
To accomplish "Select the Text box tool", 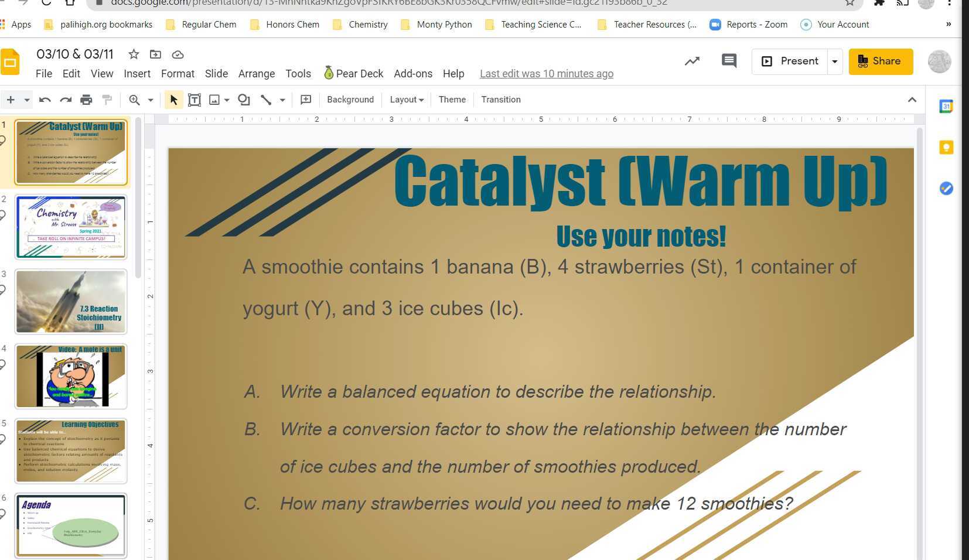I will pos(195,100).
